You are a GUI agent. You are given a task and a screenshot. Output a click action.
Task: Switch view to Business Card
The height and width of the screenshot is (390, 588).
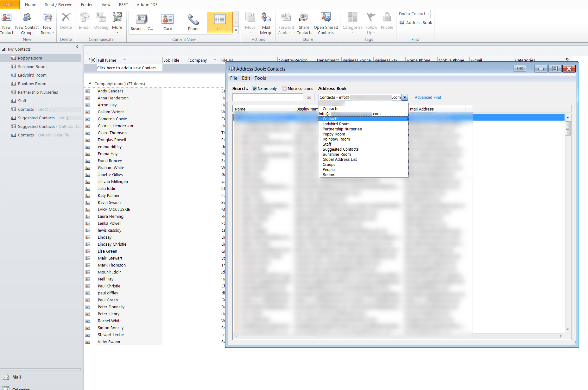point(142,22)
